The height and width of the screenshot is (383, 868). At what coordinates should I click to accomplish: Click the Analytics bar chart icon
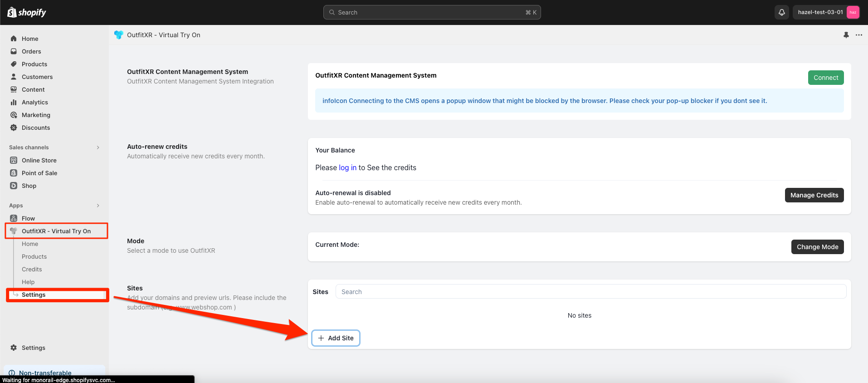(x=14, y=102)
